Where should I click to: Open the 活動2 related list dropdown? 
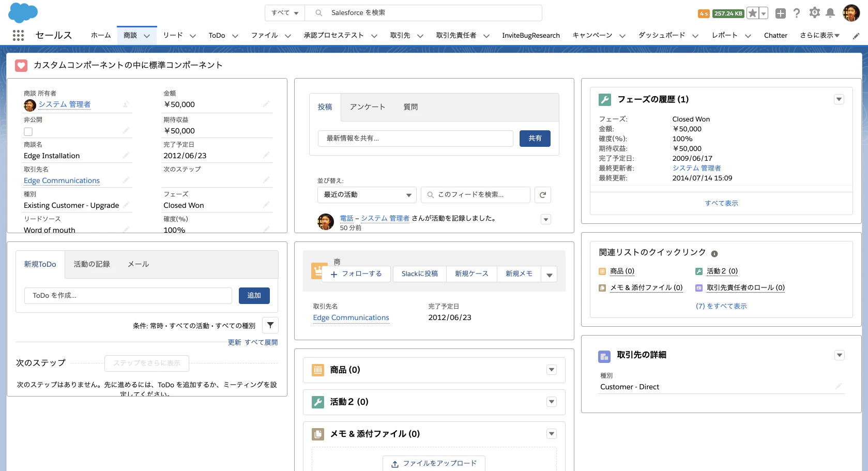click(551, 402)
